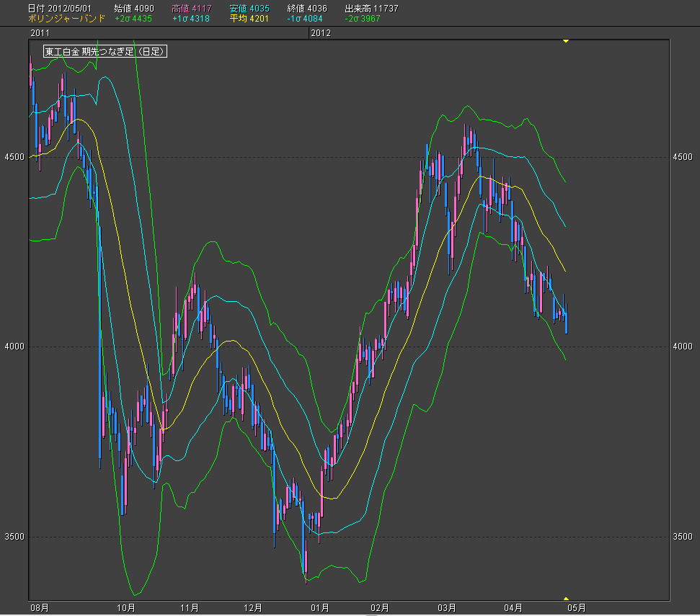This screenshot has width=700, height=616.
Task: Click the 日付 2012/05/01 date field
Action: coord(59,9)
